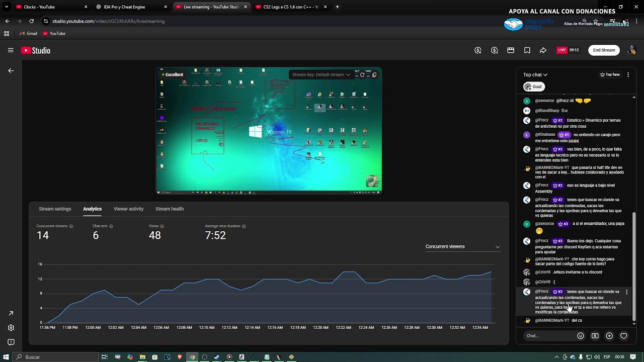Open a new browser tab
644x362 pixels.
tap(337, 7)
